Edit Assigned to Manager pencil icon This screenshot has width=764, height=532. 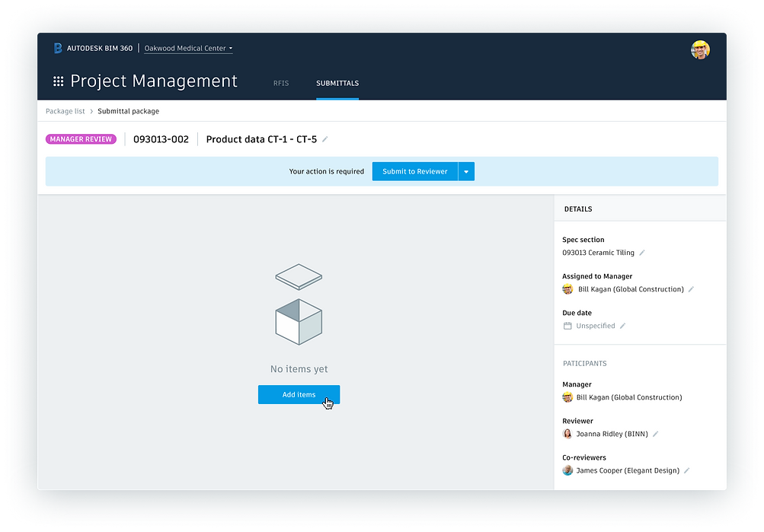click(691, 289)
